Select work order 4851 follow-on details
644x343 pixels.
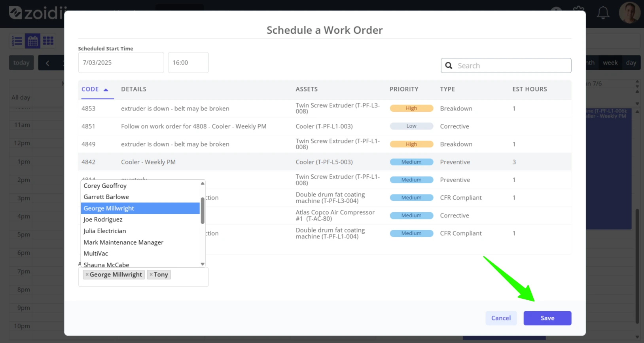(x=193, y=126)
